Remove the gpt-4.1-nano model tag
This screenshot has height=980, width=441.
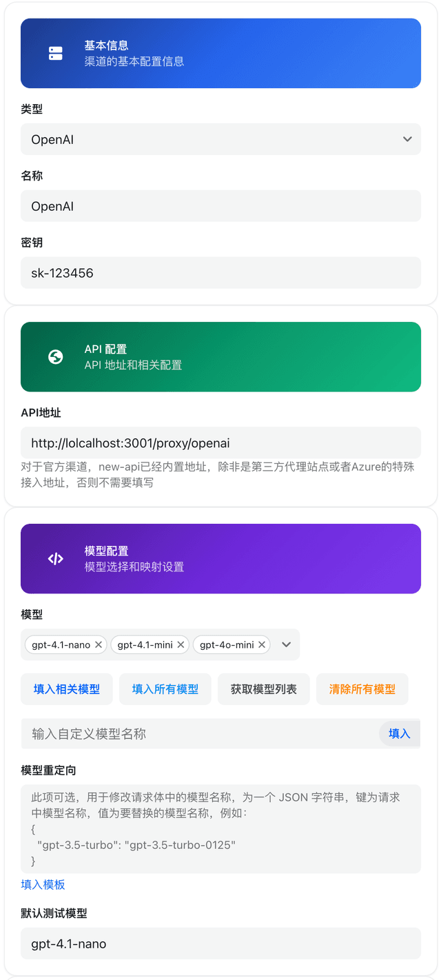click(x=99, y=645)
